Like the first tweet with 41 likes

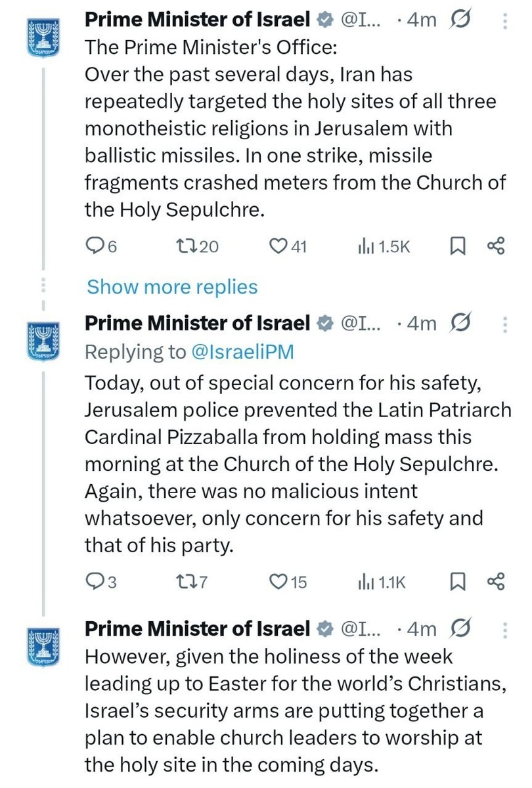pos(280,246)
